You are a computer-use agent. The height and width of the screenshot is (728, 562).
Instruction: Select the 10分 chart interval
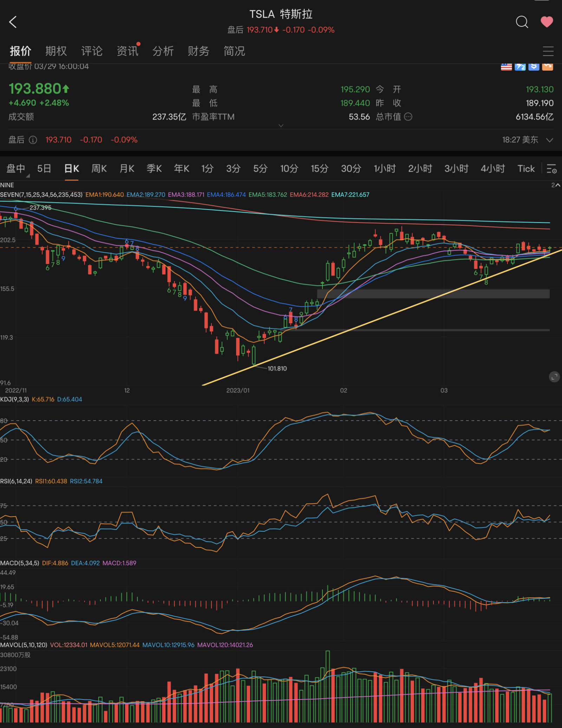[x=289, y=169]
